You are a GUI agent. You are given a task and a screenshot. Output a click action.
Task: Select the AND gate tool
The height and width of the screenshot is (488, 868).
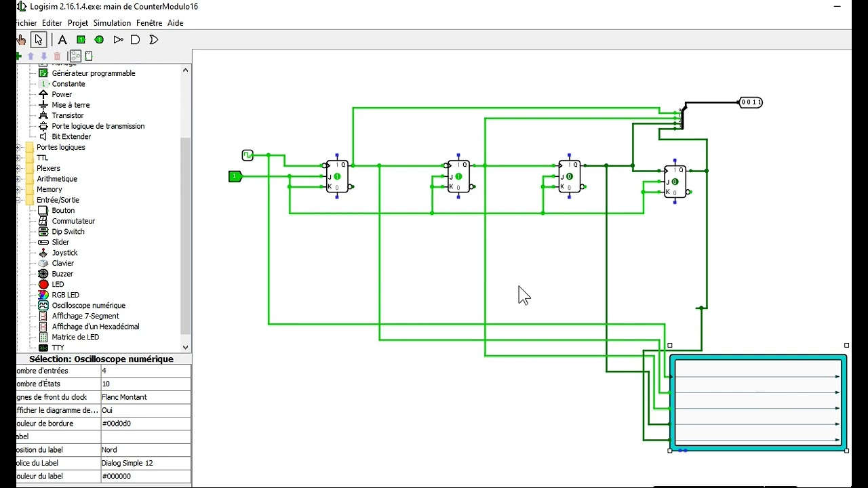136,39
